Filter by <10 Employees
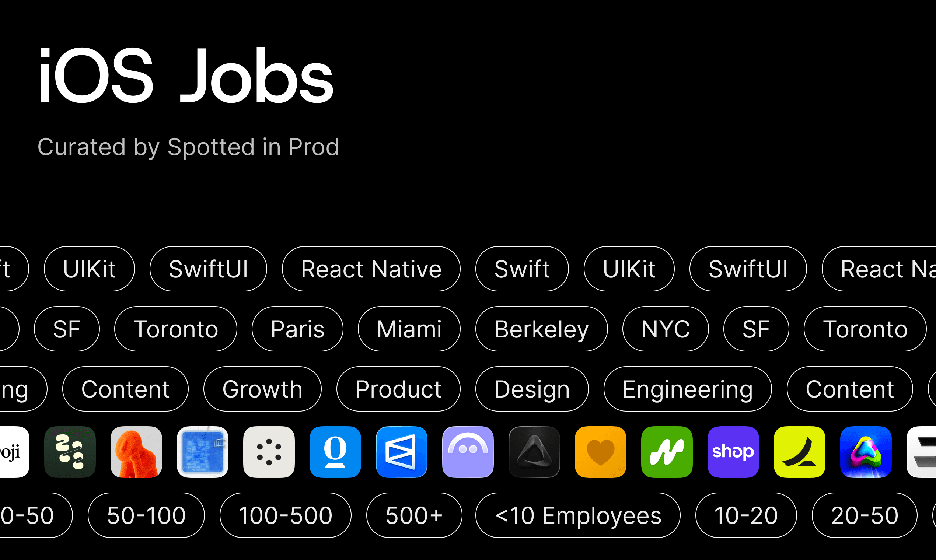This screenshot has height=560, width=936. [579, 515]
